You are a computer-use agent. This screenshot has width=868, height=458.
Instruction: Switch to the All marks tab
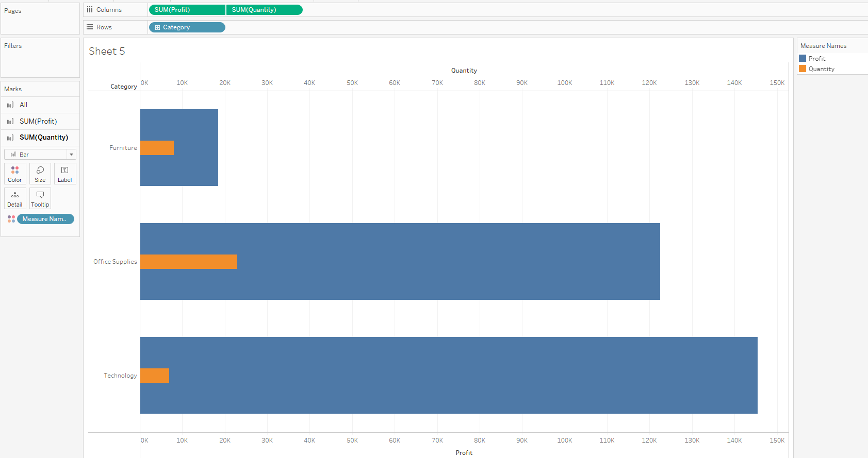point(40,105)
